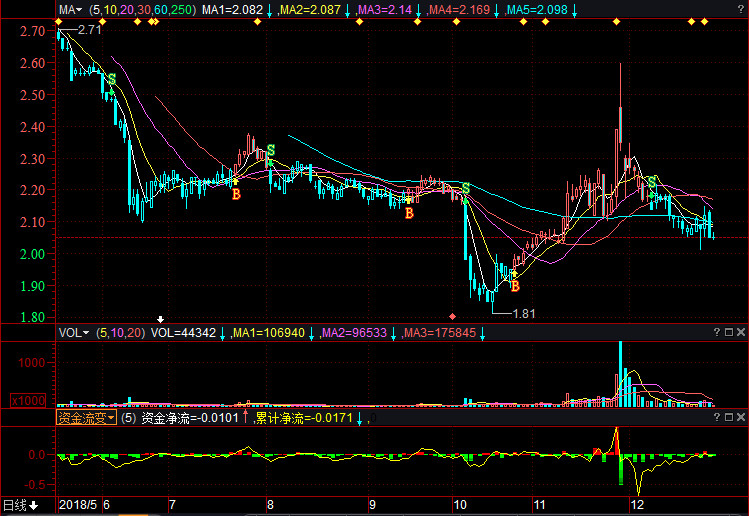This screenshot has width=749, height=516.
Task: Click the S sell marker in December
Action: pyautogui.click(x=652, y=182)
